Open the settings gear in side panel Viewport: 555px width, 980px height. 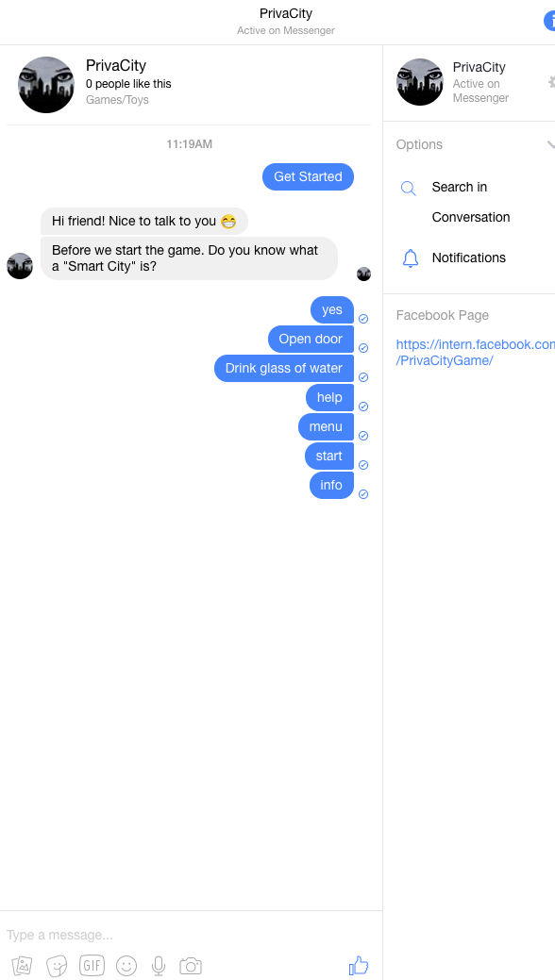coord(551,82)
